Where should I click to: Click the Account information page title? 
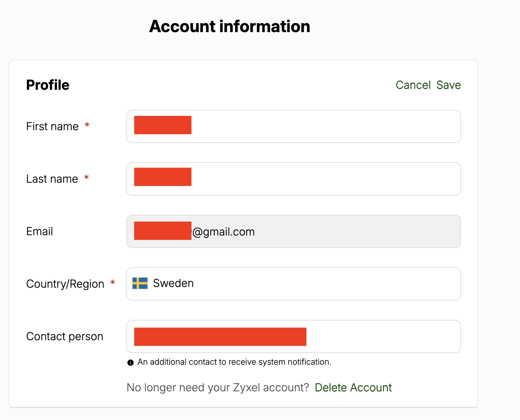tap(230, 27)
